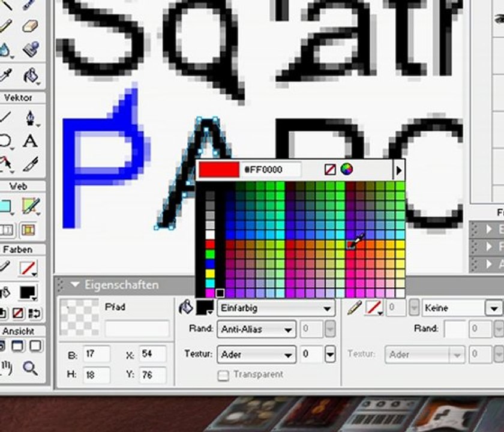
Task: Select the Rubber Stamp tool
Action: 31,49
